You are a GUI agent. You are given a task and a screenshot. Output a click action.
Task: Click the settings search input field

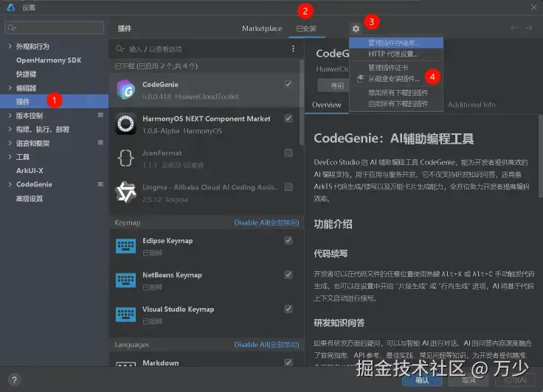(x=54, y=28)
